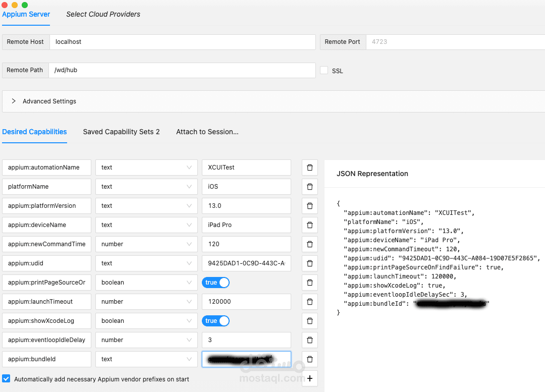Switch to the Appium Server tab
This screenshot has width=545, height=392.
tap(26, 14)
